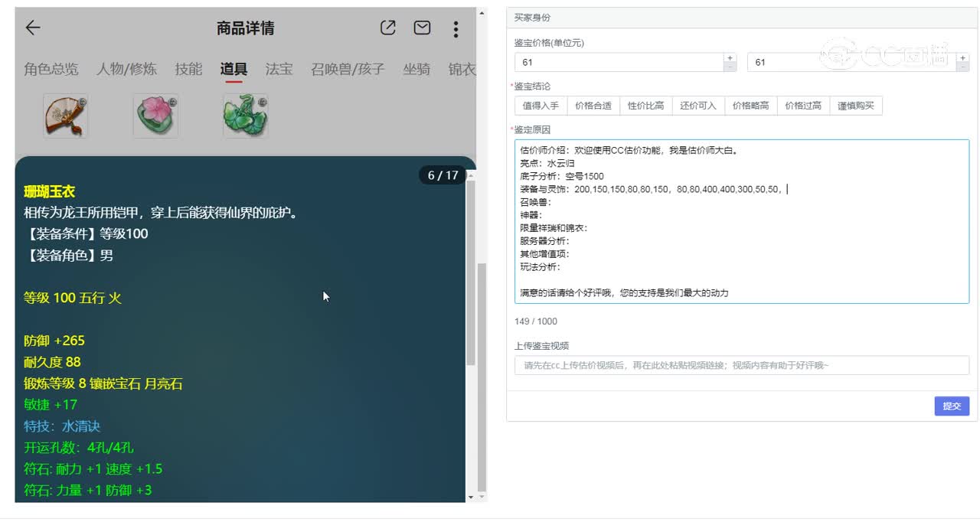This screenshot has width=980, height=522.
Task: Increment the first price with plus stepper
Action: 730,57
